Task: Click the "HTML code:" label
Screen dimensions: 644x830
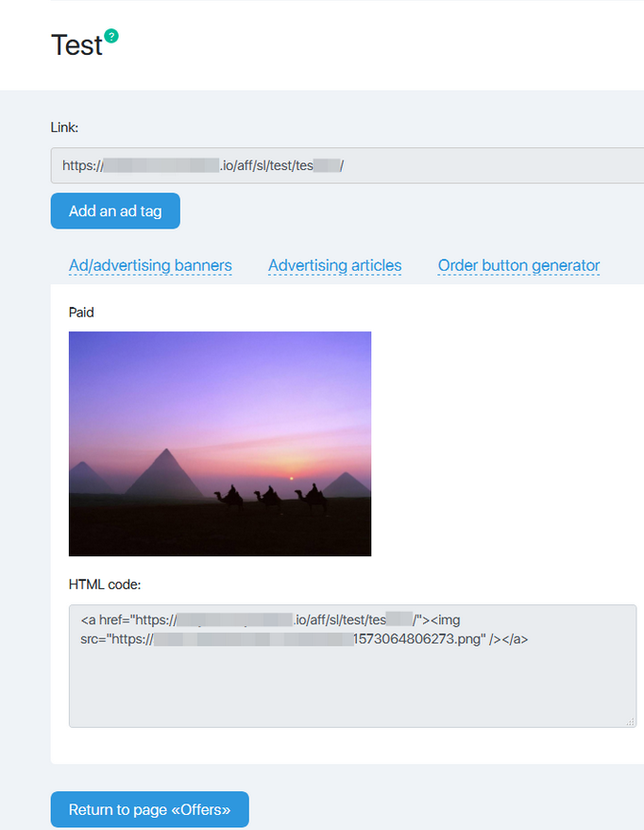Action: pyautogui.click(x=104, y=585)
